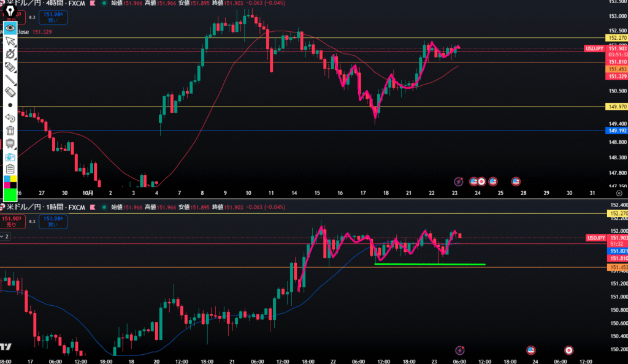This screenshot has width=628, height=364.
Task: Take a screenshot with camera icon
Action: click(x=10, y=156)
